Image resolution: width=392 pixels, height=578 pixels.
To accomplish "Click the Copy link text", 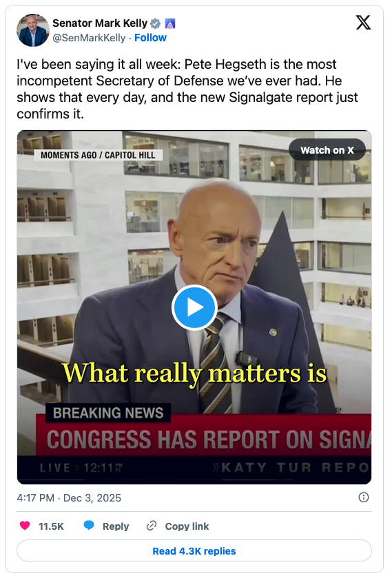I will (x=187, y=526).
